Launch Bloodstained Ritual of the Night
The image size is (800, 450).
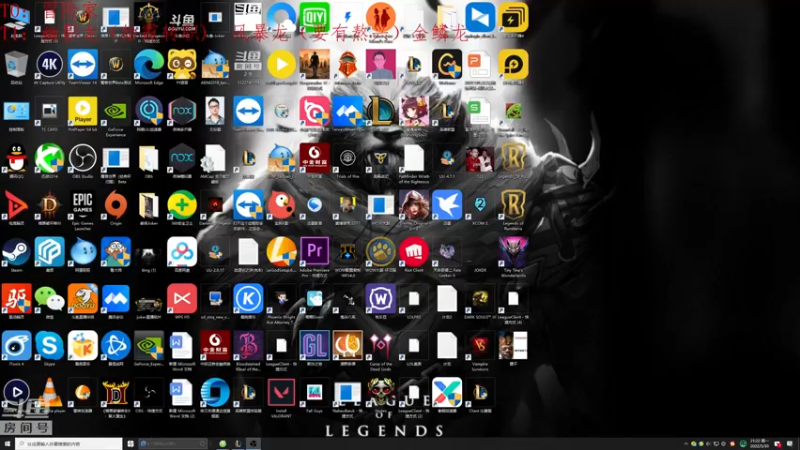(248, 346)
